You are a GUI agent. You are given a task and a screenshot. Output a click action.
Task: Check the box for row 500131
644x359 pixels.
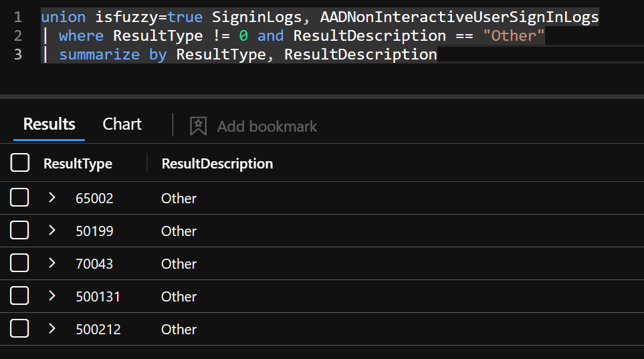(x=19, y=295)
